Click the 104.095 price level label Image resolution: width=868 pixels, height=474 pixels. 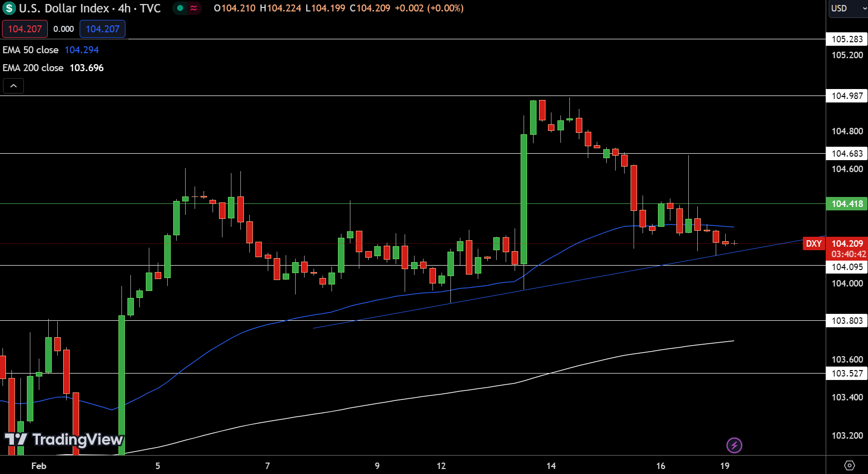point(847,267)
